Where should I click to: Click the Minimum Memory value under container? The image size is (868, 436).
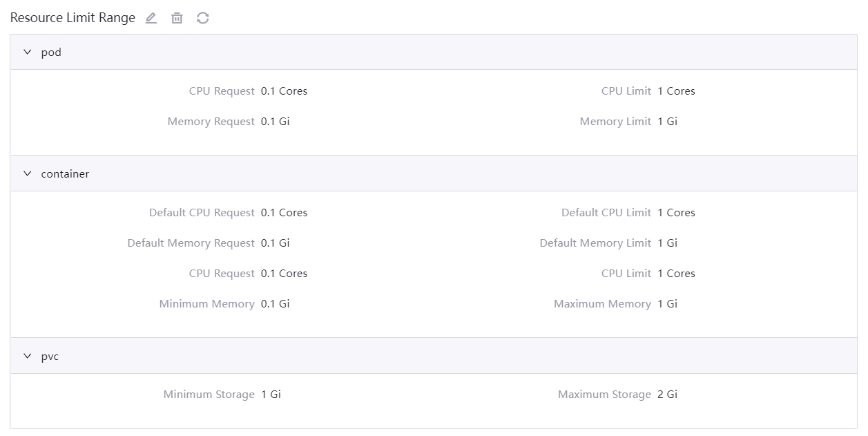tap(274, 303)
